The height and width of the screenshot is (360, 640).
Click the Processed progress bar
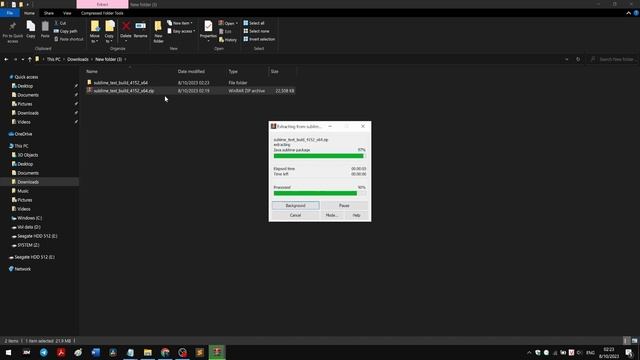point(320,193)
